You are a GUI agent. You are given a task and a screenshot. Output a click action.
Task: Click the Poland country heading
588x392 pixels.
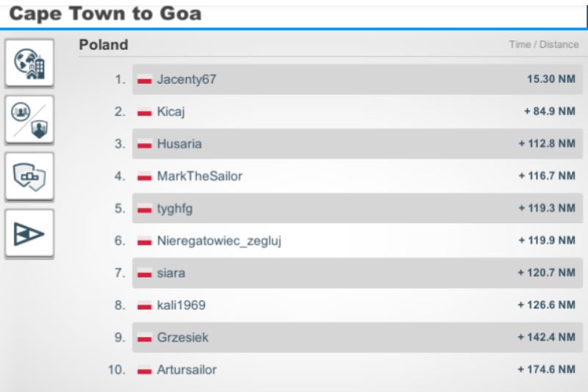click(x=104, y=45)
